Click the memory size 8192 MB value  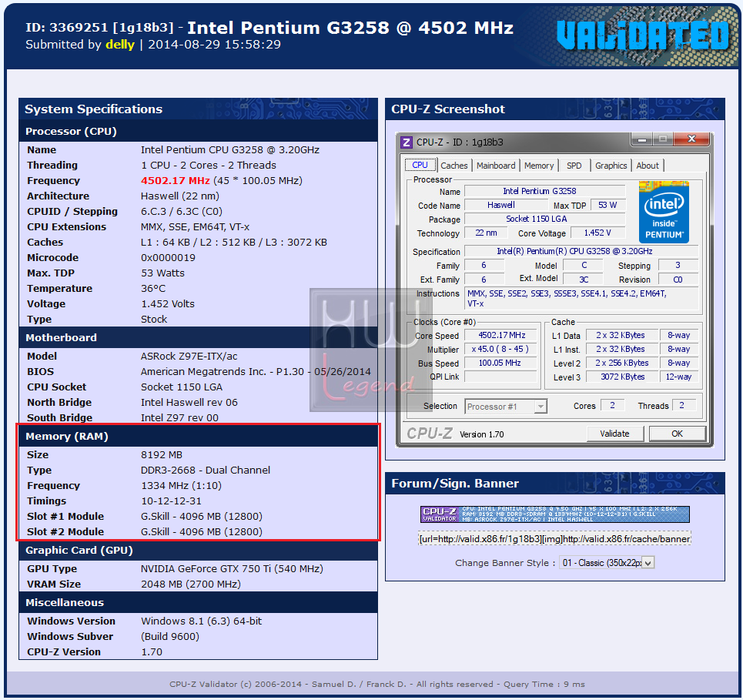tap(162, 455)
